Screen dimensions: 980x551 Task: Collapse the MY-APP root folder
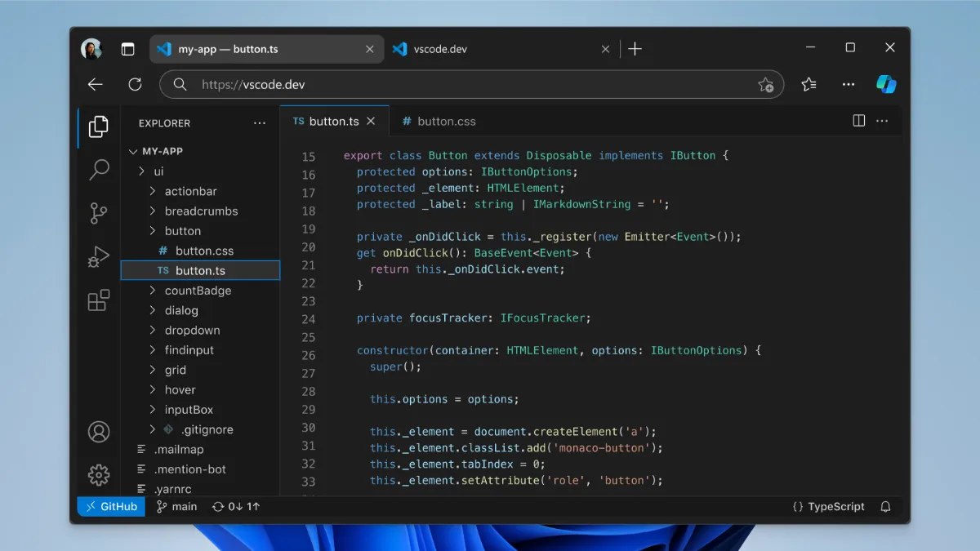pos(155,151)
